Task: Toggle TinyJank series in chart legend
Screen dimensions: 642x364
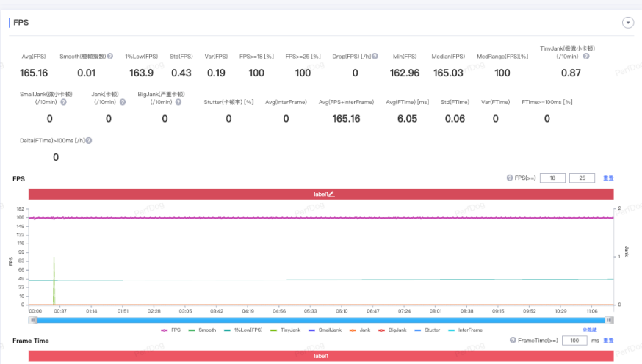Action: [x=286, y=330]
